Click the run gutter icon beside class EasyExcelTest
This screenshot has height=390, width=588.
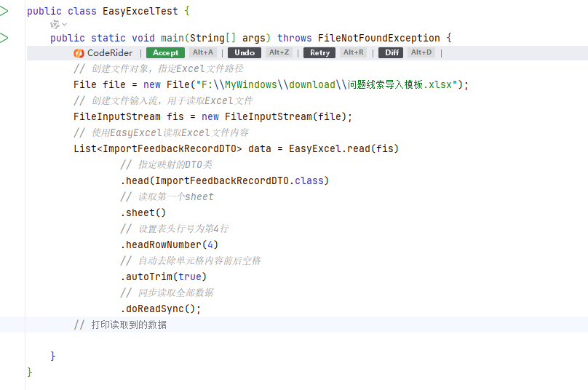coord(4,11)
